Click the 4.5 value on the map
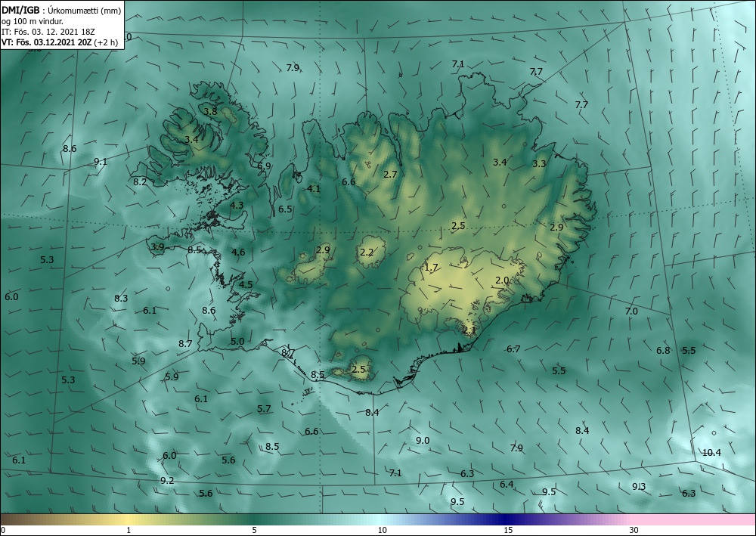This screenshot has height=536, width=756. [246, 284]
